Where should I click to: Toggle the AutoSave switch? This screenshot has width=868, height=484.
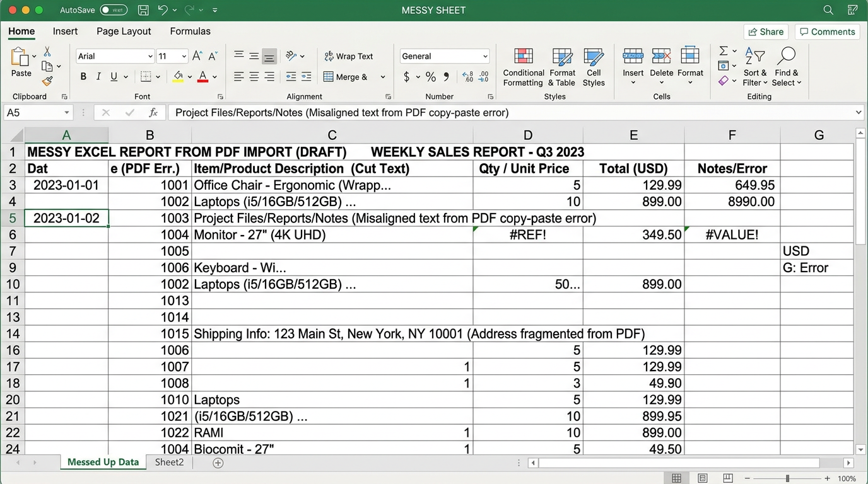click(x=114, y=10)
